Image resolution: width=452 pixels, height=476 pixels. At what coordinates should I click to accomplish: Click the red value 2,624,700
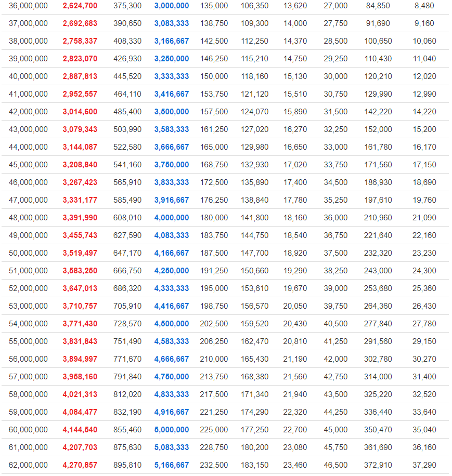pyautogui.click(x=80, y=6)
